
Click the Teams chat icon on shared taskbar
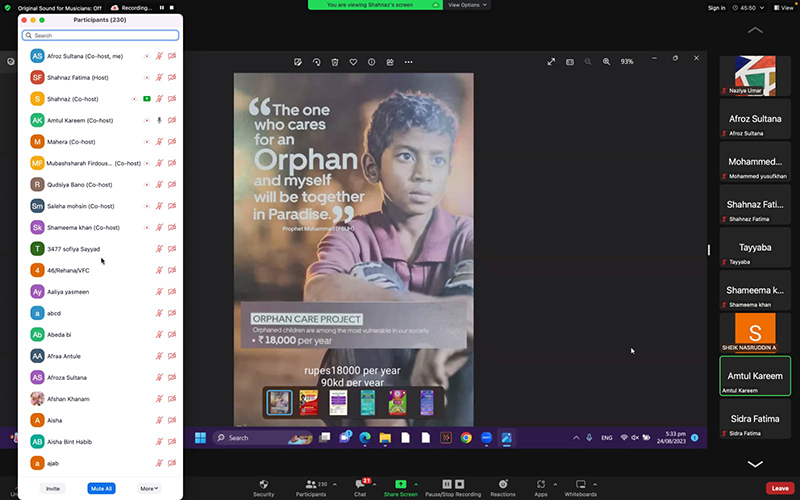coord(345,437)
